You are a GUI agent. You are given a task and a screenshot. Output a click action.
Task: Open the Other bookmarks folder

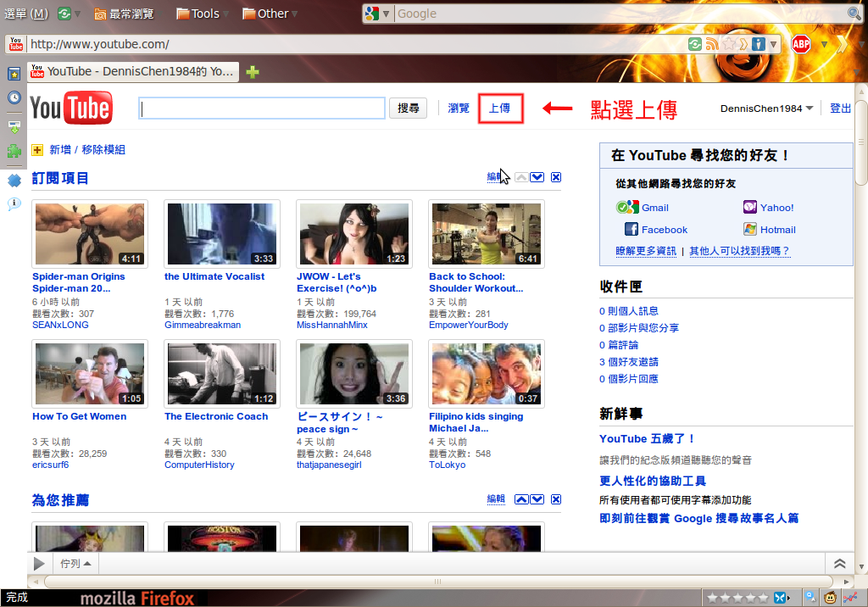point(265,14)
